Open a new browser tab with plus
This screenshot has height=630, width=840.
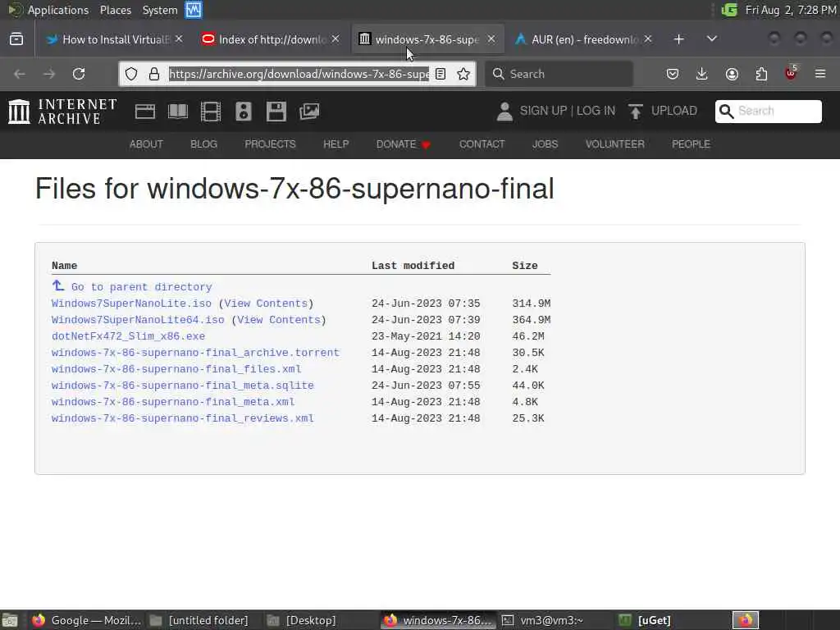pyautogui.click(x=678, y=39)
